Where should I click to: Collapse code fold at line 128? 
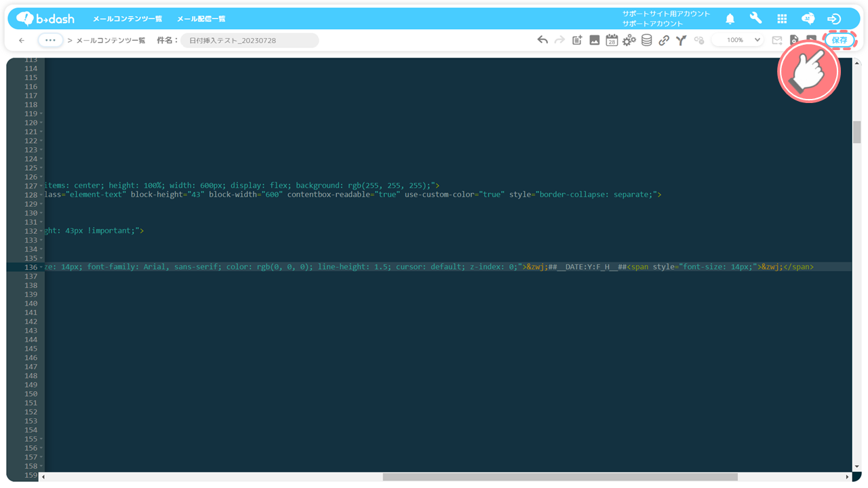41,195
